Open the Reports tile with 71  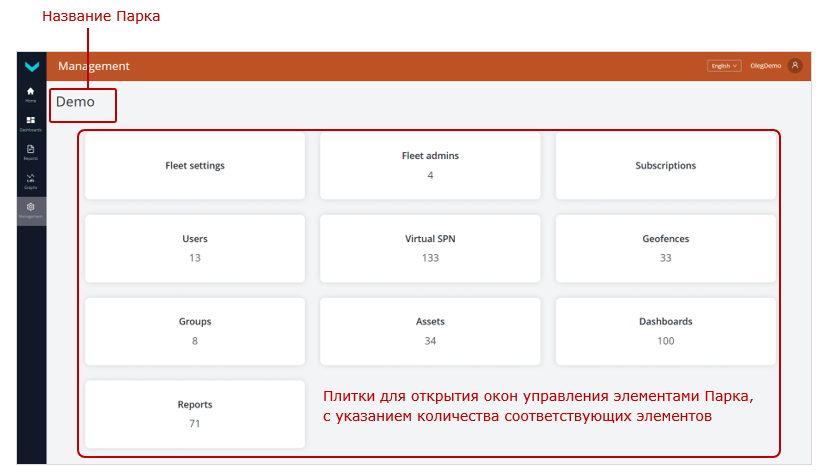pyautogui.click(x=195, y=414)
